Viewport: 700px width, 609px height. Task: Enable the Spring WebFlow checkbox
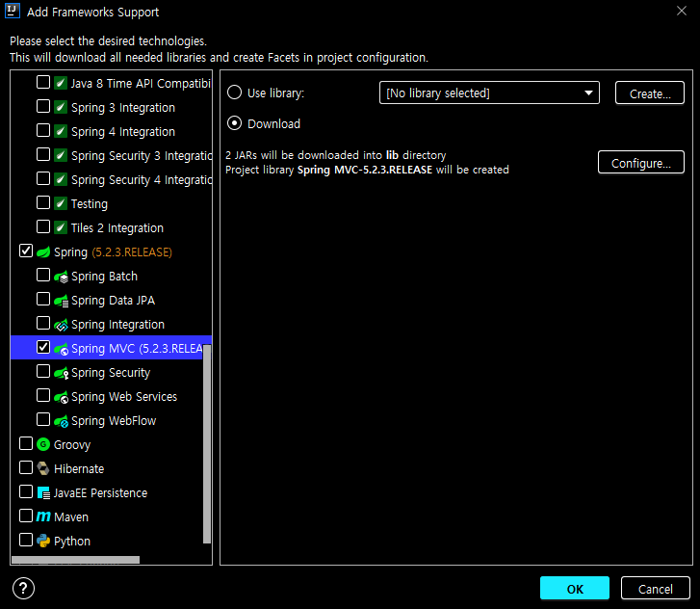coord(43,420)
